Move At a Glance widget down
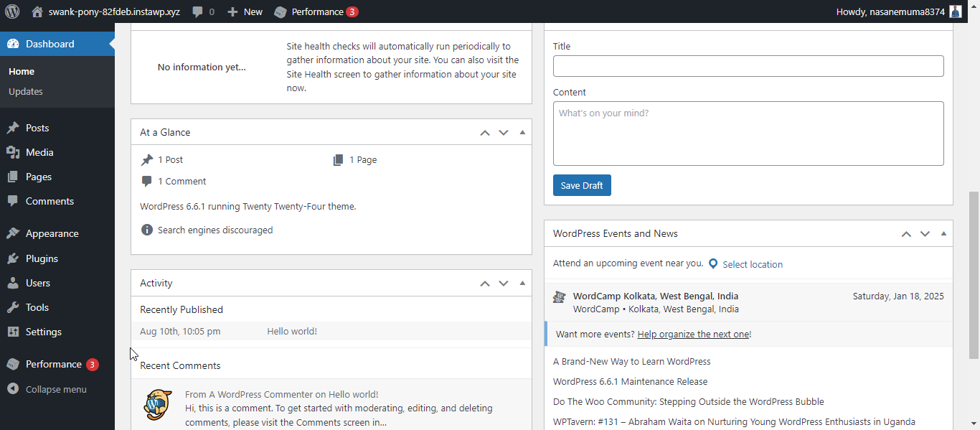The width and height of the screenshot is (980, 430). point(503,132)
